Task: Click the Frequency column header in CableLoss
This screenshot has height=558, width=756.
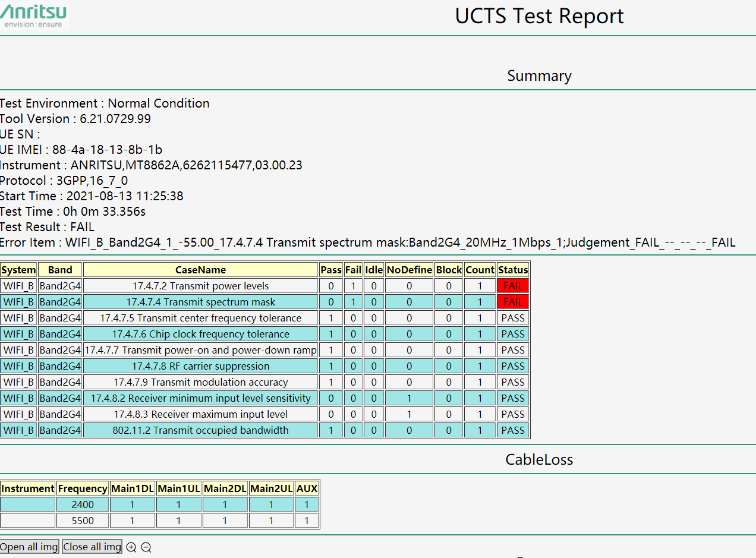Action: pyautogui.click(x=83, y=488)
